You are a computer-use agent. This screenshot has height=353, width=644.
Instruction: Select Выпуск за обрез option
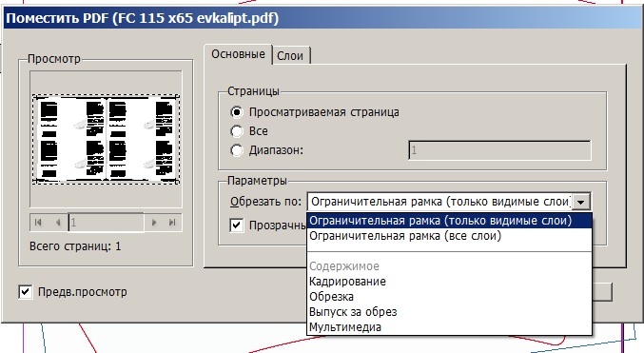click(449, 312)
